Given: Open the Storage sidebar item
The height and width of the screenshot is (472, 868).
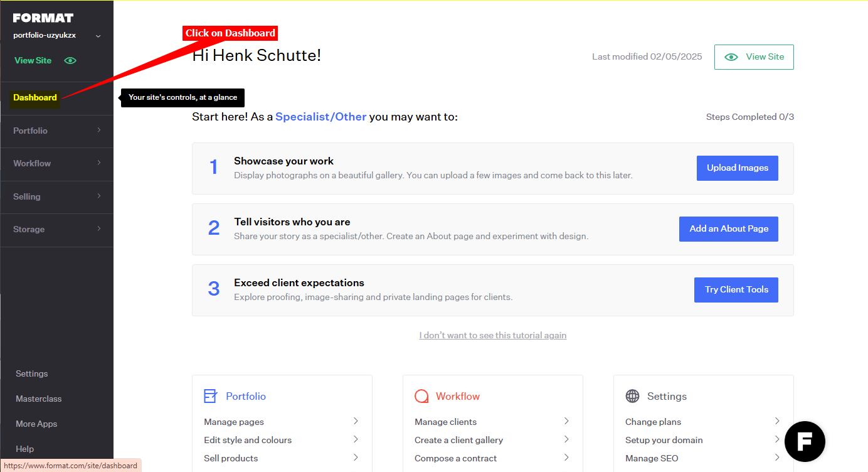Looking at the screenshot, I should coord(29,229).
